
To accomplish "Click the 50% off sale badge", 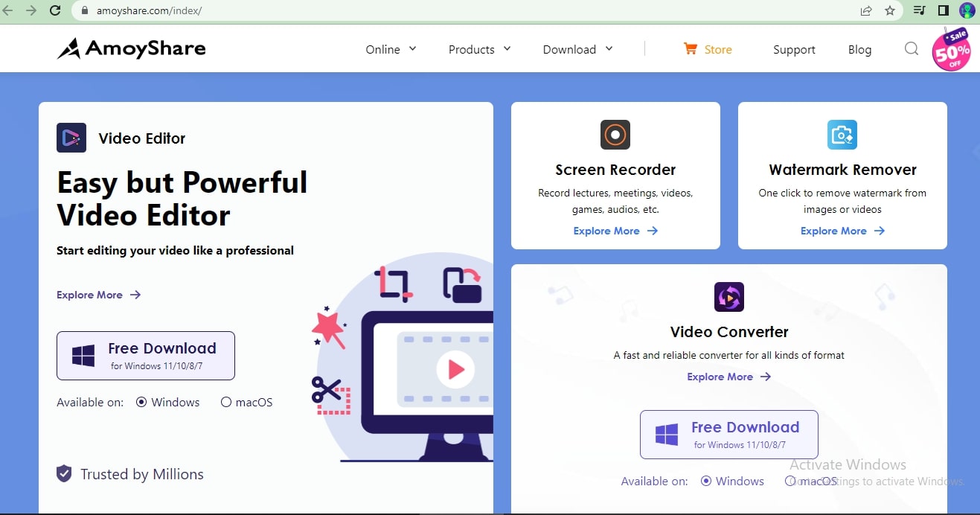I will [952, 51].
